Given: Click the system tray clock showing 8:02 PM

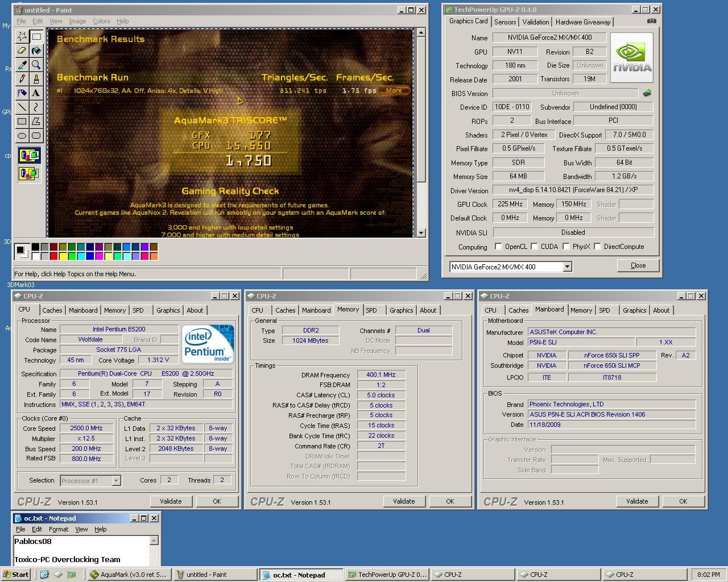Looking at the screenshot, I should click(x=708, y=575).
